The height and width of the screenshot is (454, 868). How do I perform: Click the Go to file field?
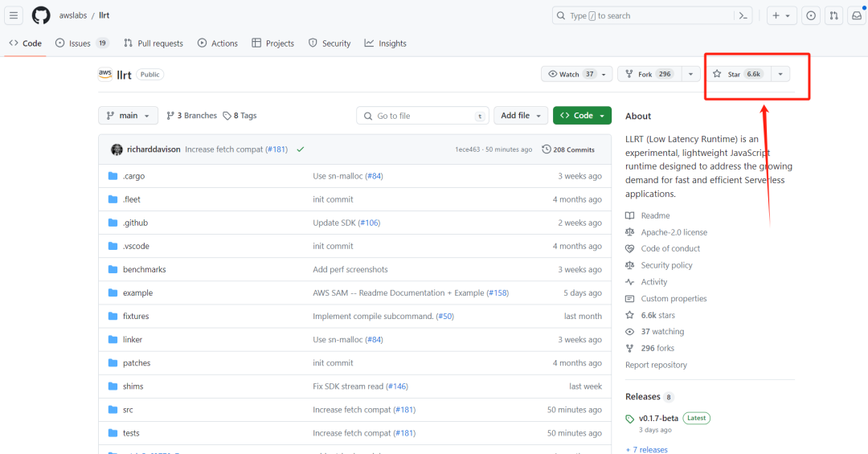[423, 116]
